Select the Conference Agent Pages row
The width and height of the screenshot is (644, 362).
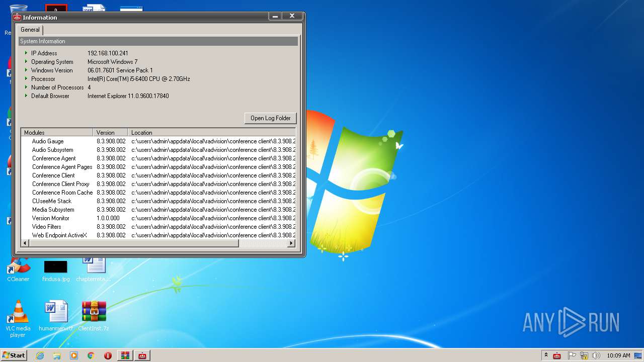click(158, 167)
